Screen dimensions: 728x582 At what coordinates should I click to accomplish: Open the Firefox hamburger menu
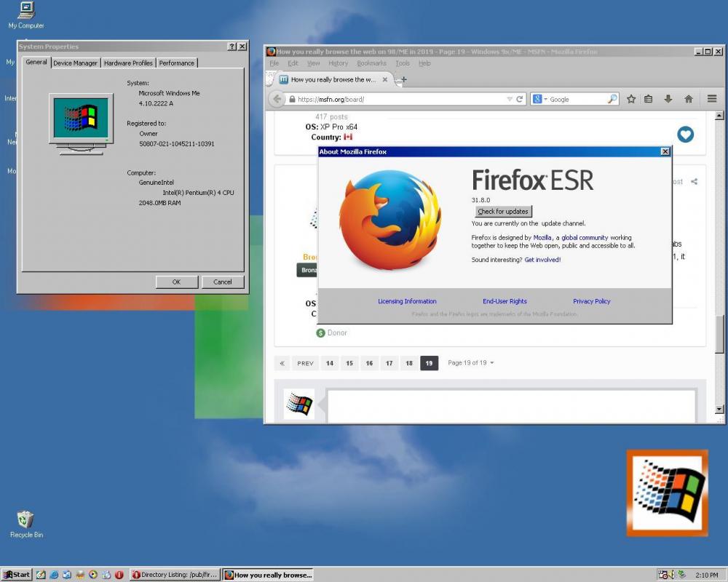[712, 99]
